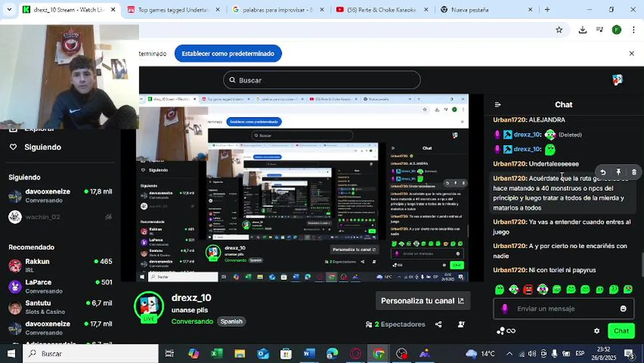The width and height of the screenshot is (644, 363).
Task: Open LaParce recommended channel
Action: coord(60,286)
